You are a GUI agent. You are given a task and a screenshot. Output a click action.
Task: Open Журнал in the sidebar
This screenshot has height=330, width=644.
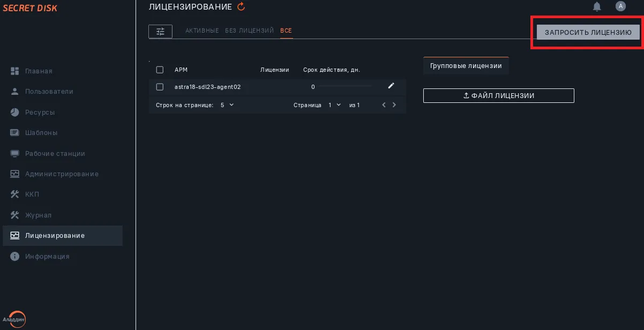62,215
